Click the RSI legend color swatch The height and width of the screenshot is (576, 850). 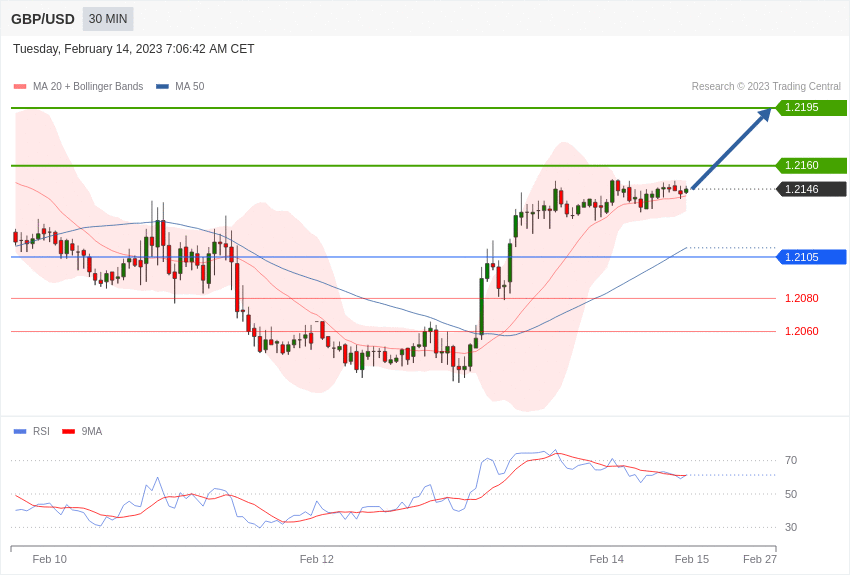(20, 431)
